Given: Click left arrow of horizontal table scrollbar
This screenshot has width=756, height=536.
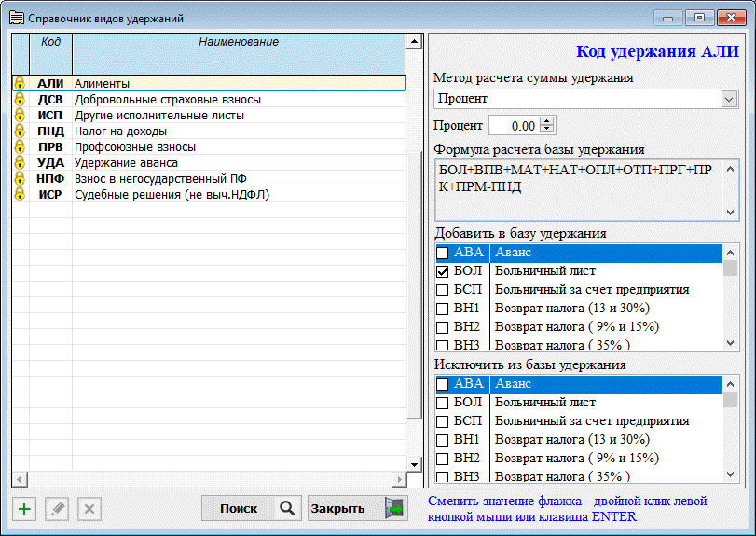Looking at the screenshot, I should pos(20,480).
